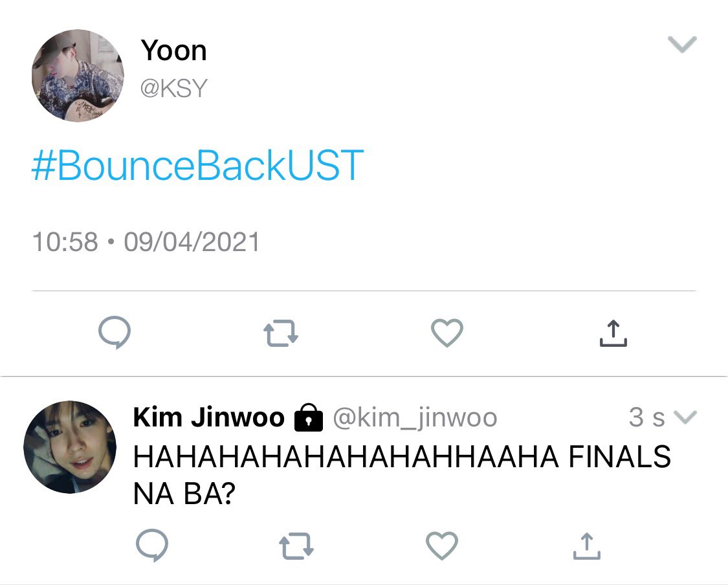
Task: Open options chevron on Yoon's tweet
Action: coord(682,45)
